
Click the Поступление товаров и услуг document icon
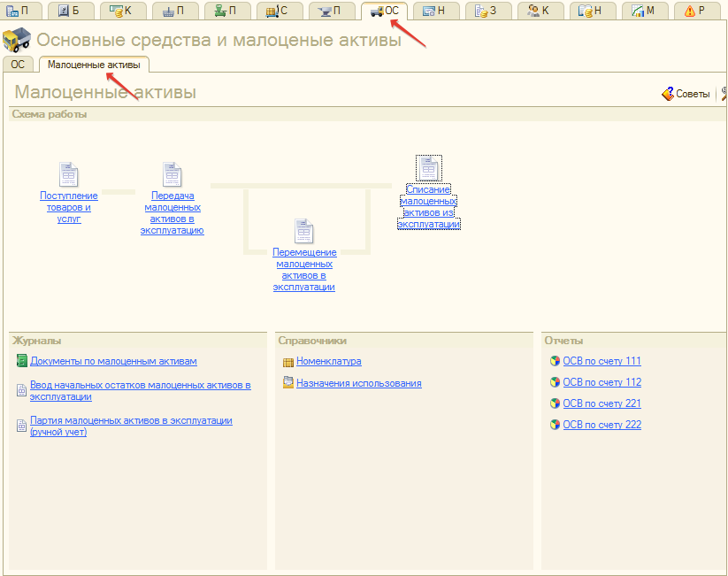[x=69, y=174]
